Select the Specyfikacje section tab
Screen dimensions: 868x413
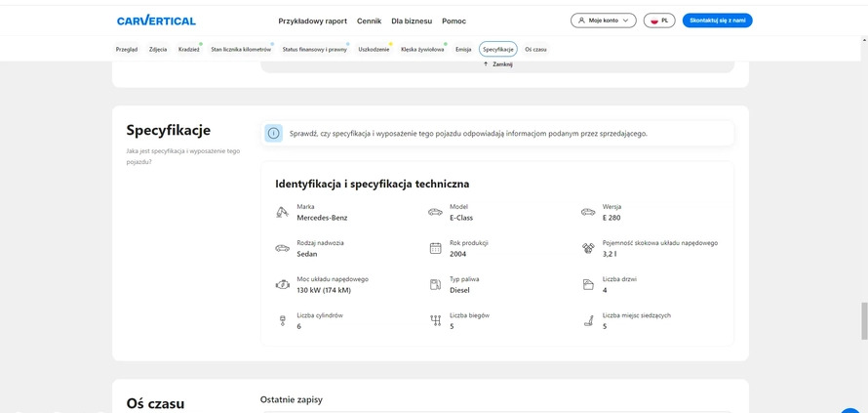click(498, 50)
